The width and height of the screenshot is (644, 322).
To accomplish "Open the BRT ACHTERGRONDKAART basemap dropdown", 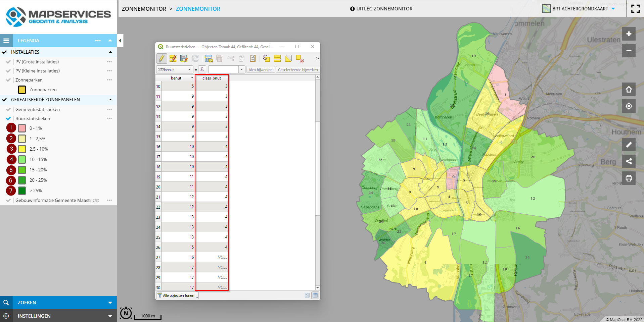I will click(x=613, y=9).
